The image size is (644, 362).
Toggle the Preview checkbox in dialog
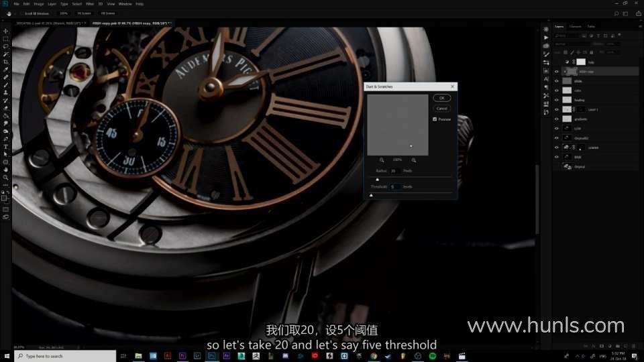click(x=435, y=119)
